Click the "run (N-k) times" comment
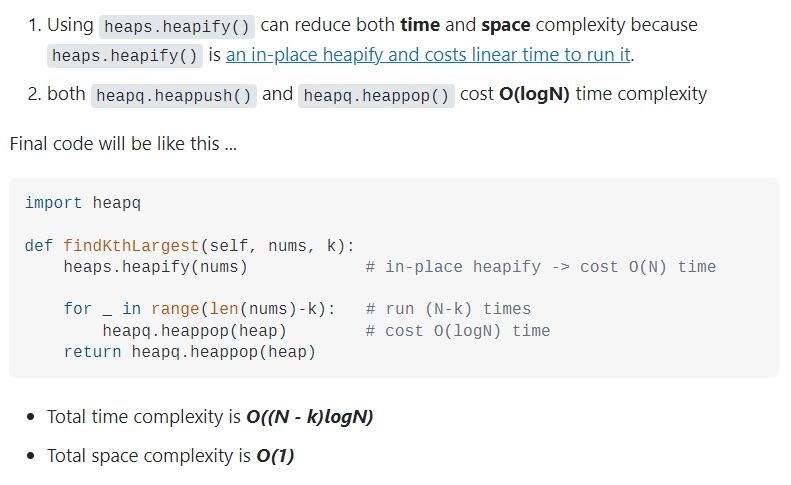This screenshot has height=485, width=791. pos(457,309)
